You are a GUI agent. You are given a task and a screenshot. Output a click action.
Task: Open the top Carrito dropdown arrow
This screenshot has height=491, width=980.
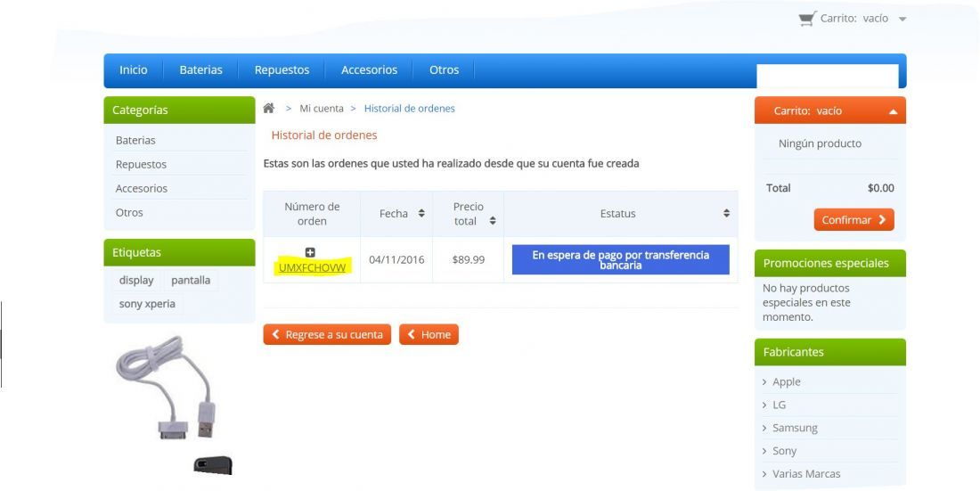tap(902, 20)
